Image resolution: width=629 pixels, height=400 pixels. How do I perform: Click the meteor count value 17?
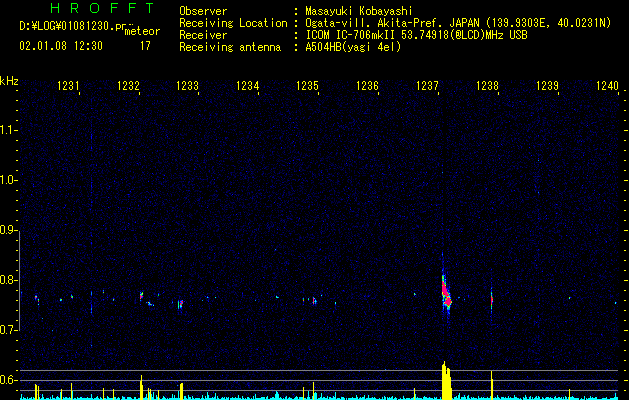[x=145, y=46]
